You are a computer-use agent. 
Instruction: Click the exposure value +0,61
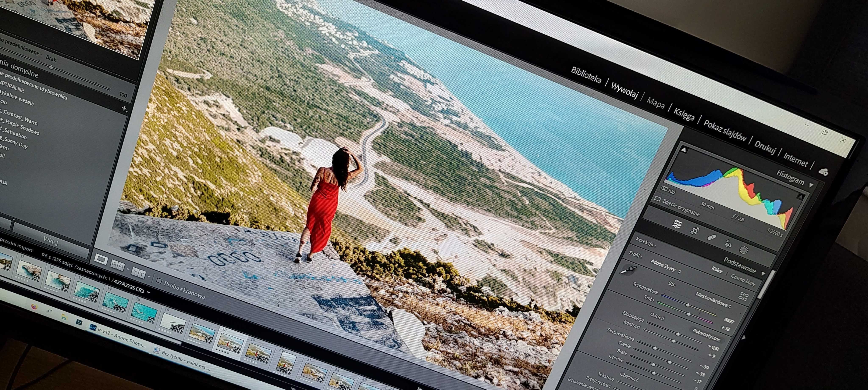tap(714, 348)
